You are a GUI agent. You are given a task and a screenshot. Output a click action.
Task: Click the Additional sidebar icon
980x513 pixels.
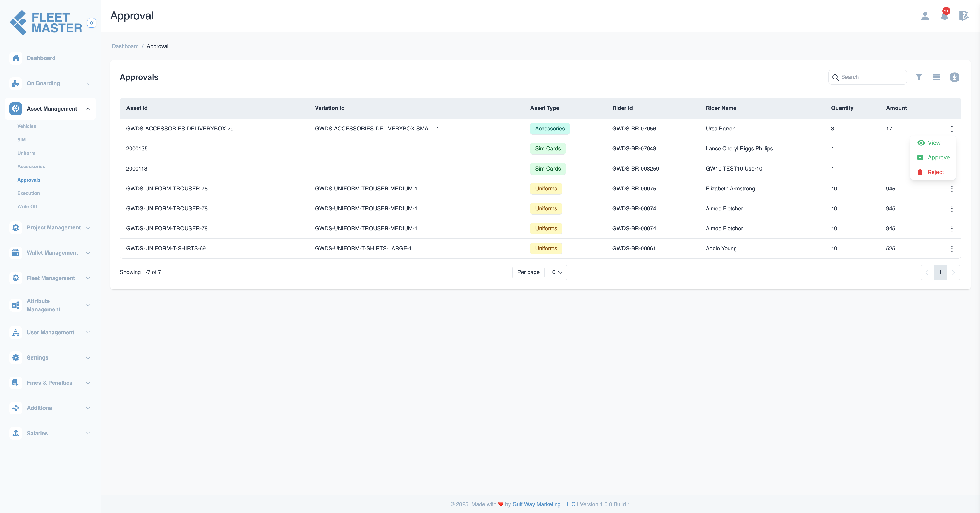click(x=16, y=408)
